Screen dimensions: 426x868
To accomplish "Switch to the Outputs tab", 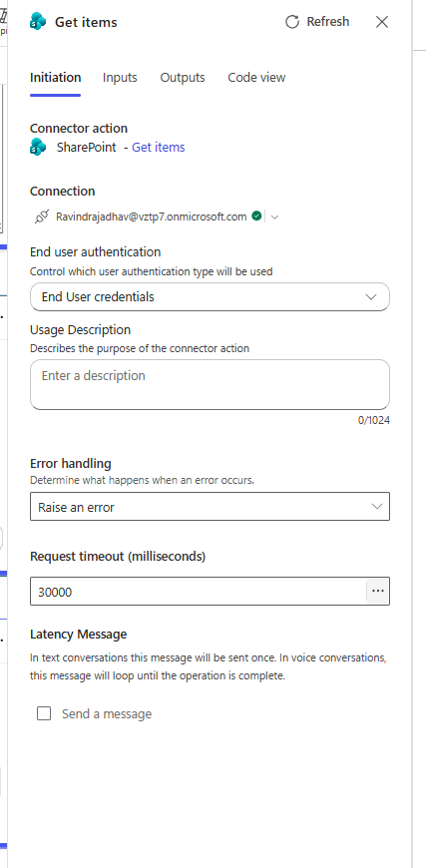I will point(183,78).
